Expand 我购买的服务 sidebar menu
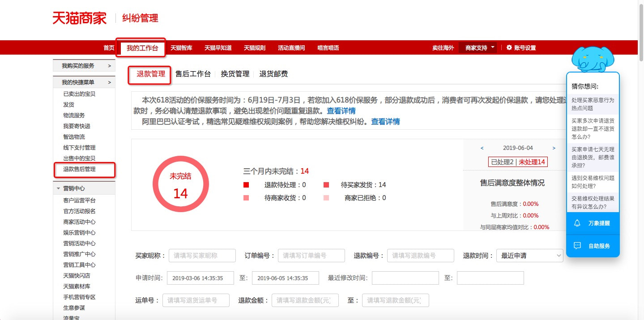 [x=84, y=66]
